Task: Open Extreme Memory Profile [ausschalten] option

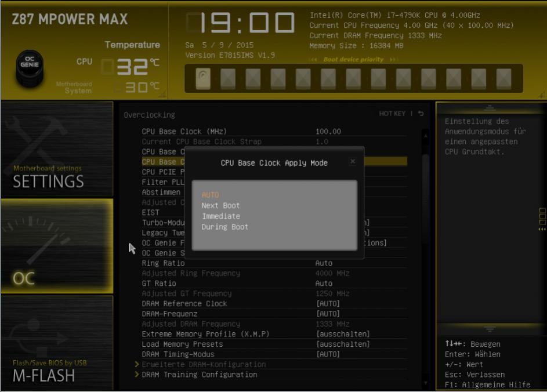Action: click(343, 334)
